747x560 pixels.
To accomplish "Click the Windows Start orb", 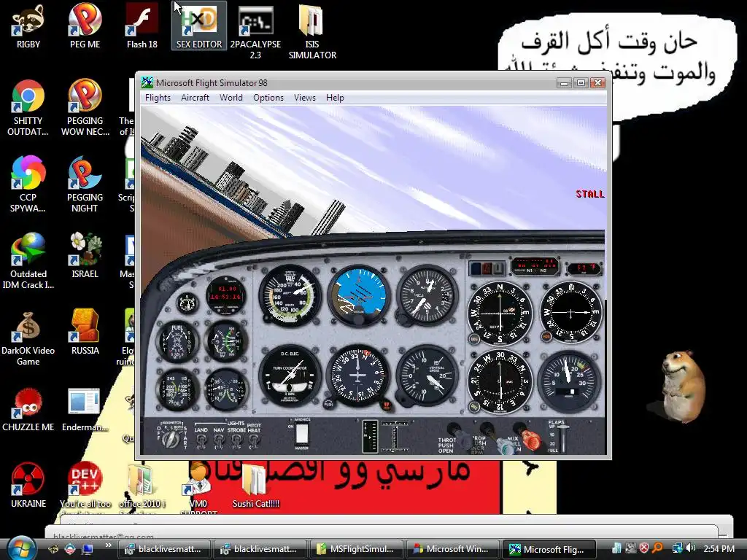I will (21, 548).
